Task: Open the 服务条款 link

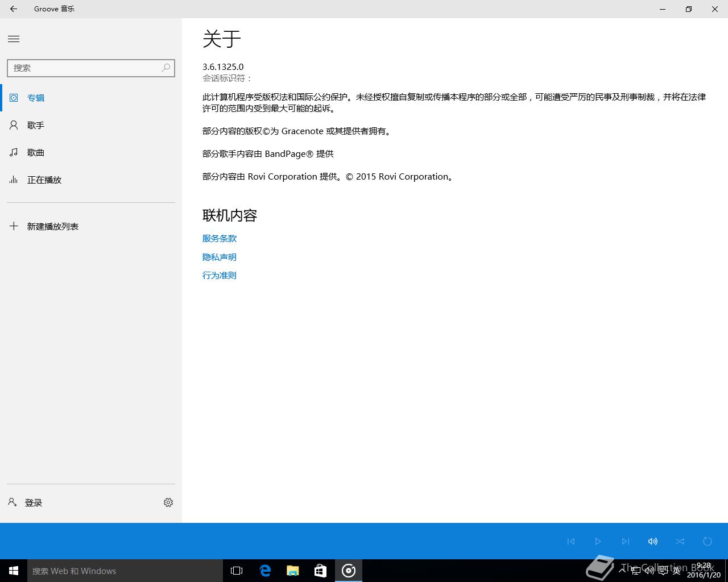Action: pos(220,239)
